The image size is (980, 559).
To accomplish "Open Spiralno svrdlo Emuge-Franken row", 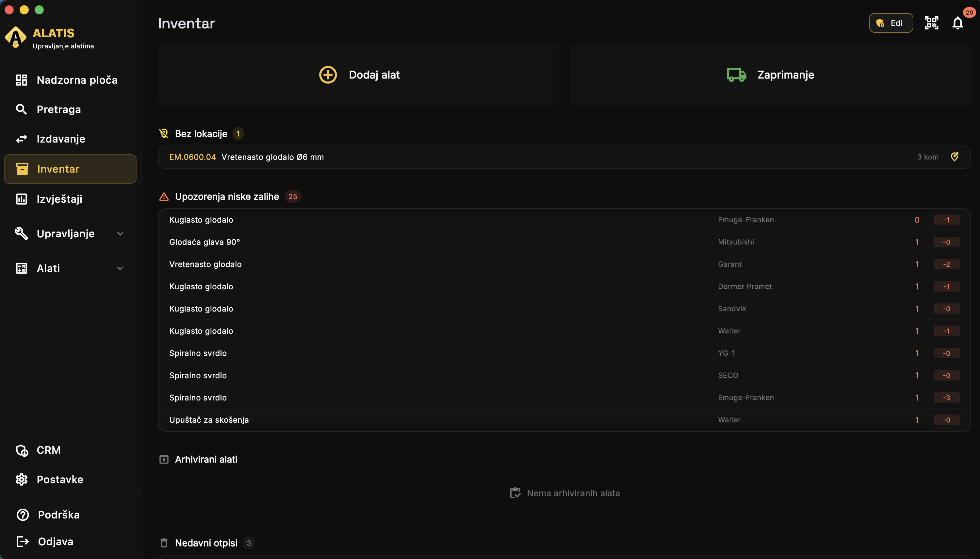I will (x=564, y=398).
